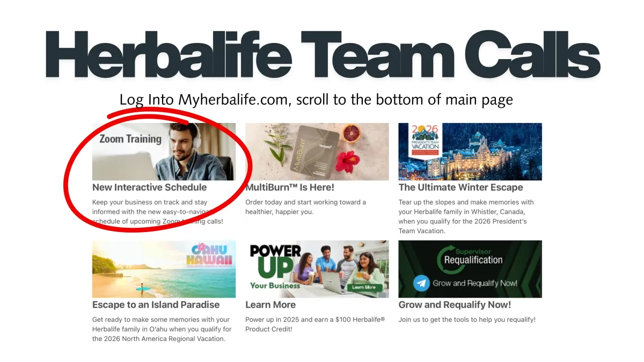
Task: Open the Zoom Training thumbnail image
Action: pos(164,151)
